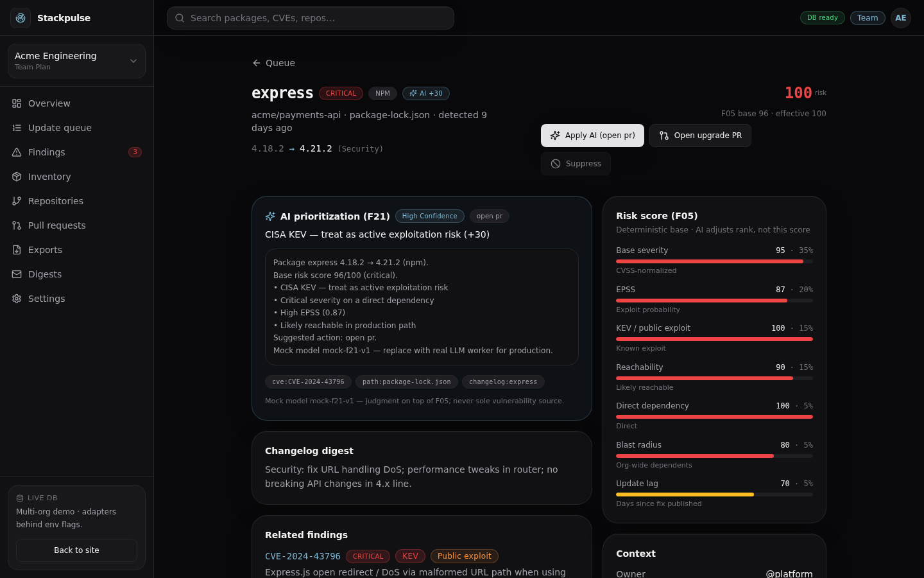Image resolution: width=924 pixels, height=578 pixels.
Task: Click Back to site button
Action: (x=76, y=550)
